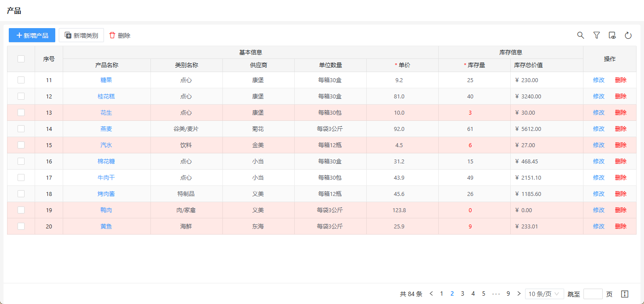Expand the 10 条/页 page size dropdown
Screen dimensions: 644x304
point(544,294)
